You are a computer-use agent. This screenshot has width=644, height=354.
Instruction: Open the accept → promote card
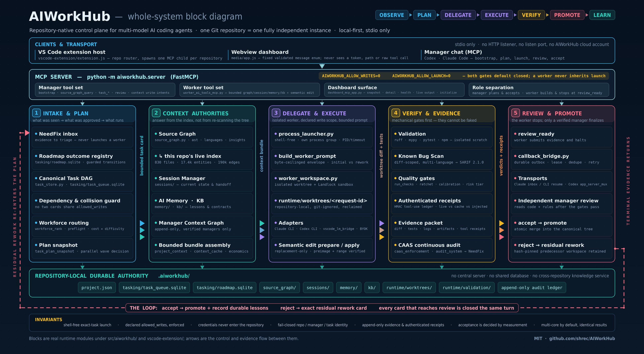561,226
